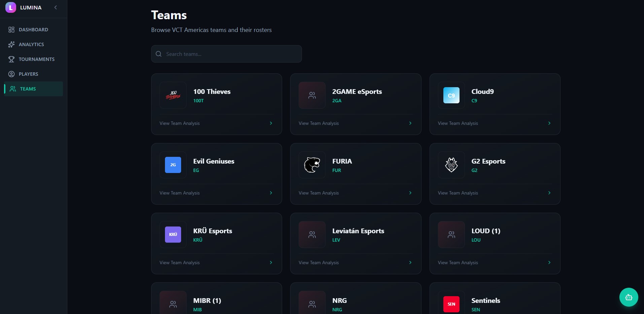Click the Analytics sparkle icon
Screen dimensions: 644x314
click(x=11, y=44)
